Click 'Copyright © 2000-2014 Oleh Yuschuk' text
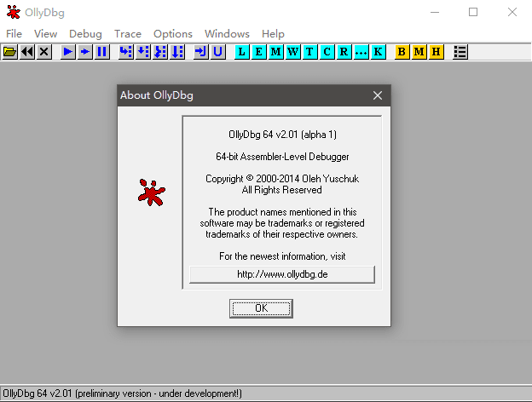This screenshot has height=402, width=532. tap(282, 179)
